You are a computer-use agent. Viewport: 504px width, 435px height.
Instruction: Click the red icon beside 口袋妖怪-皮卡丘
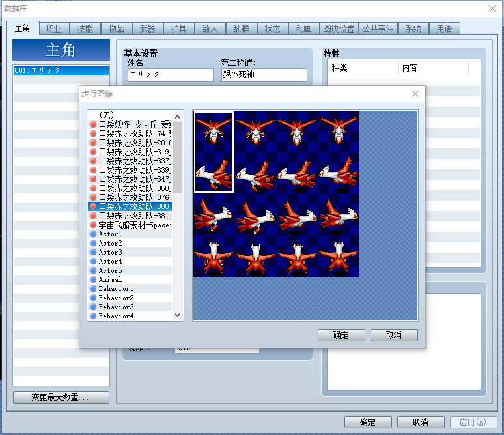93,124
